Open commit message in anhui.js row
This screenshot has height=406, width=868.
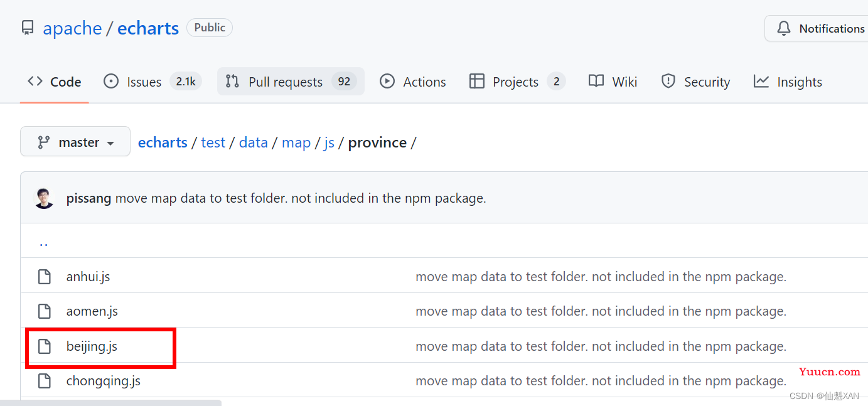pyautogui.click(x=601, y=277)
